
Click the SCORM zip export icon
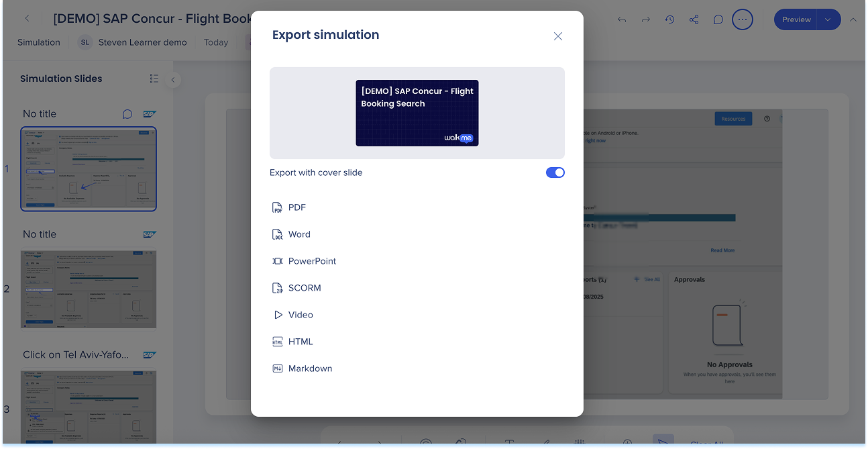(x=278, y=288)
